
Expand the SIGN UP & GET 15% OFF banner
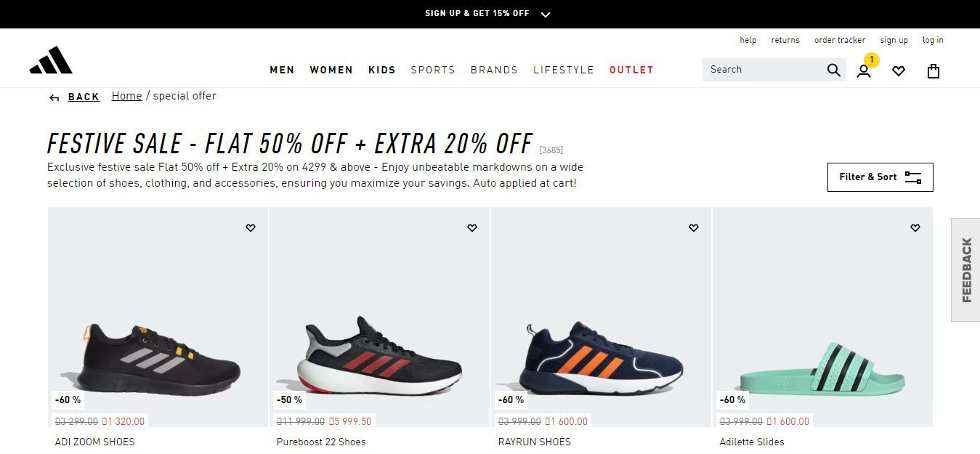pyautogui.click(x=545, y=13)
